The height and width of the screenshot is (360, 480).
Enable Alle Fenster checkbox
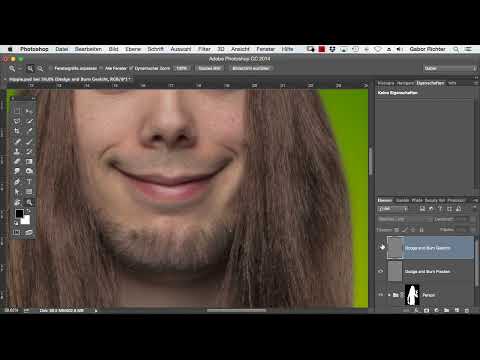click(101, 68)
